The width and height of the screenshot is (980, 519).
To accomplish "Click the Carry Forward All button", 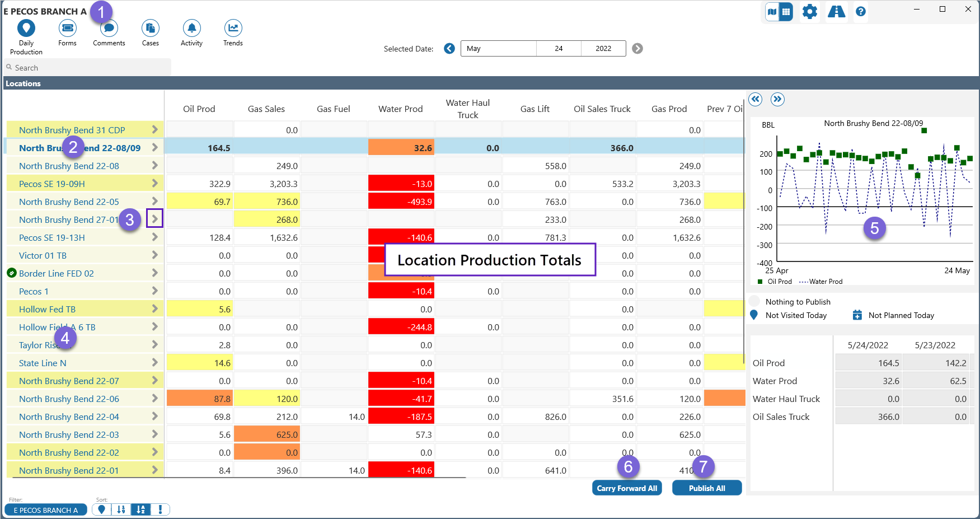I will (627, 488).
